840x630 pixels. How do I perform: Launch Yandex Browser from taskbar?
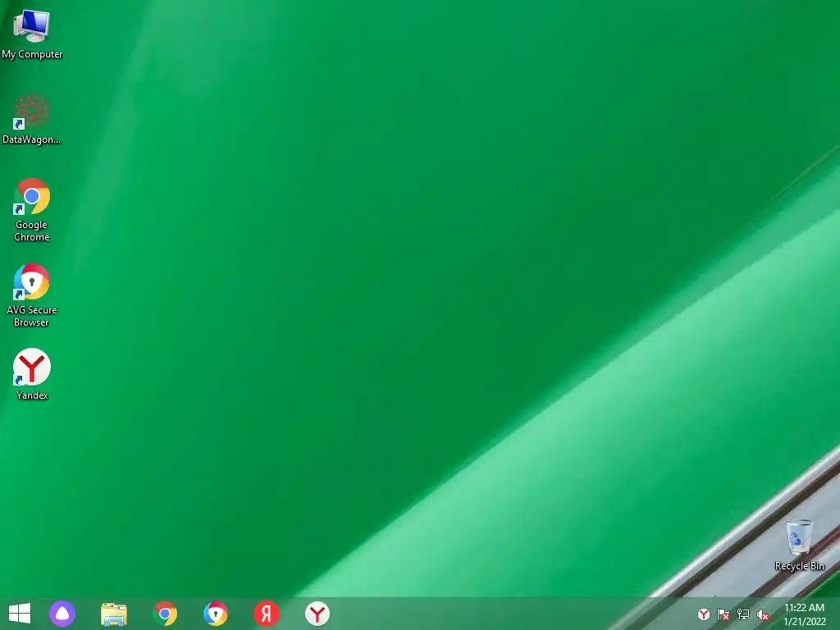pos(317,614)
